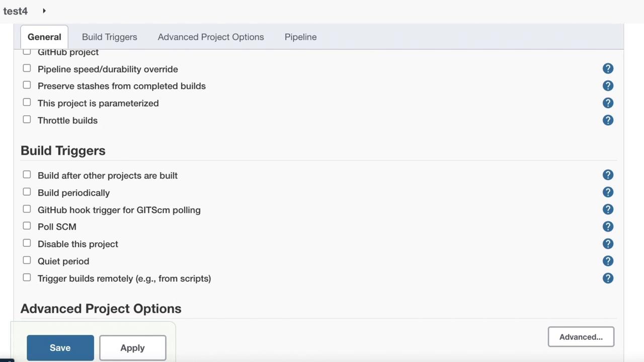Open the Poll SCM help icon
644x362 pixels.
coord(608,227)
